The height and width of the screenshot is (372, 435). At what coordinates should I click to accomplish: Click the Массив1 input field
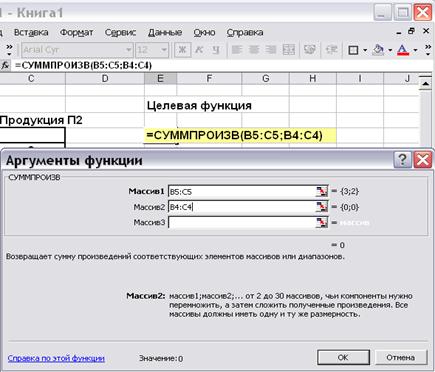(x=242, y=191)
